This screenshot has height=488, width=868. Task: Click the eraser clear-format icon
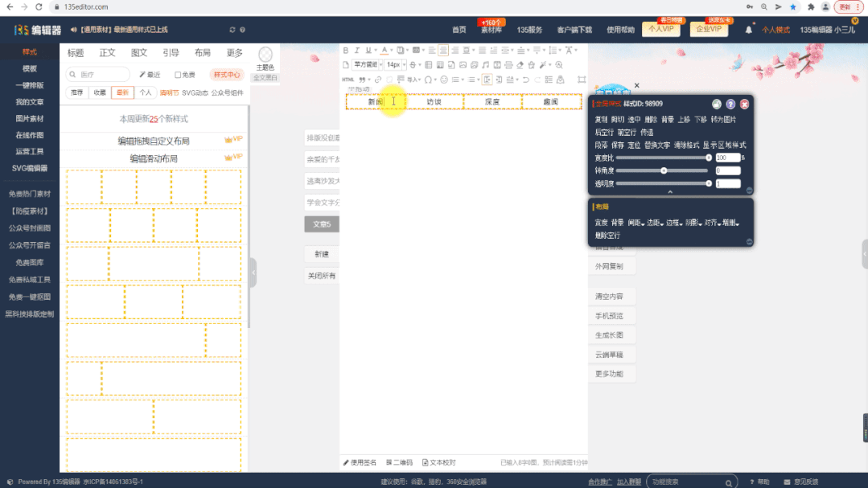(x=520, y=65)
